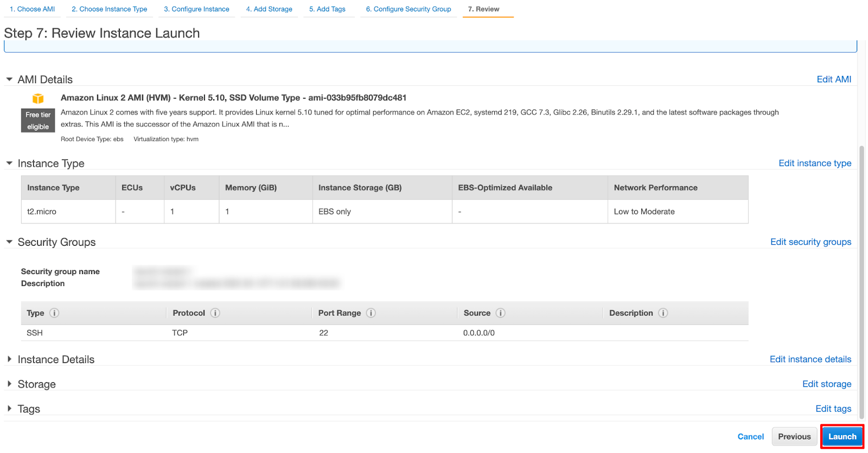This screenshot has height=453, width=868.
Task: Launch the instance with Launch button
Action: coord(842,437)
